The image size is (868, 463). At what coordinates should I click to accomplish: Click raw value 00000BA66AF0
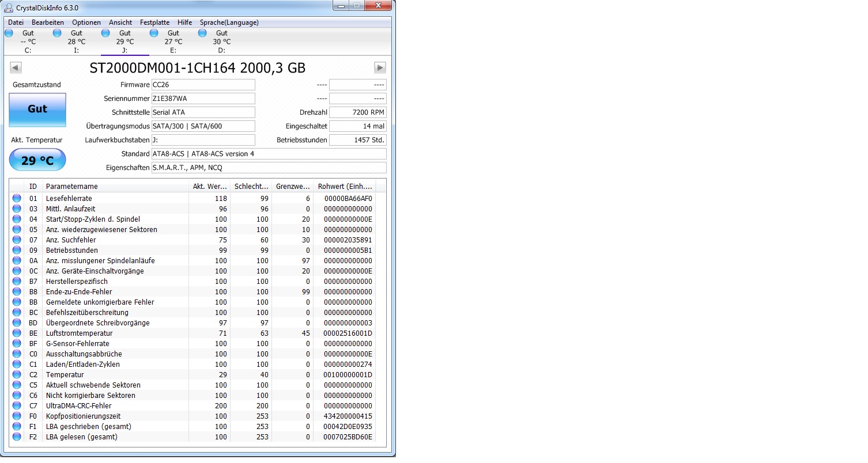tap(348, 198)
